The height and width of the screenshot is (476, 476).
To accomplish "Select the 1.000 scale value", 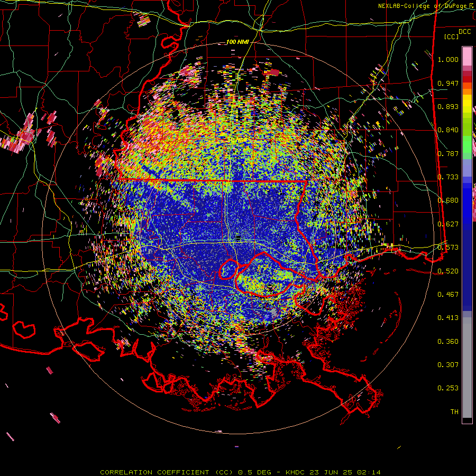I will [x=448, y=59].
